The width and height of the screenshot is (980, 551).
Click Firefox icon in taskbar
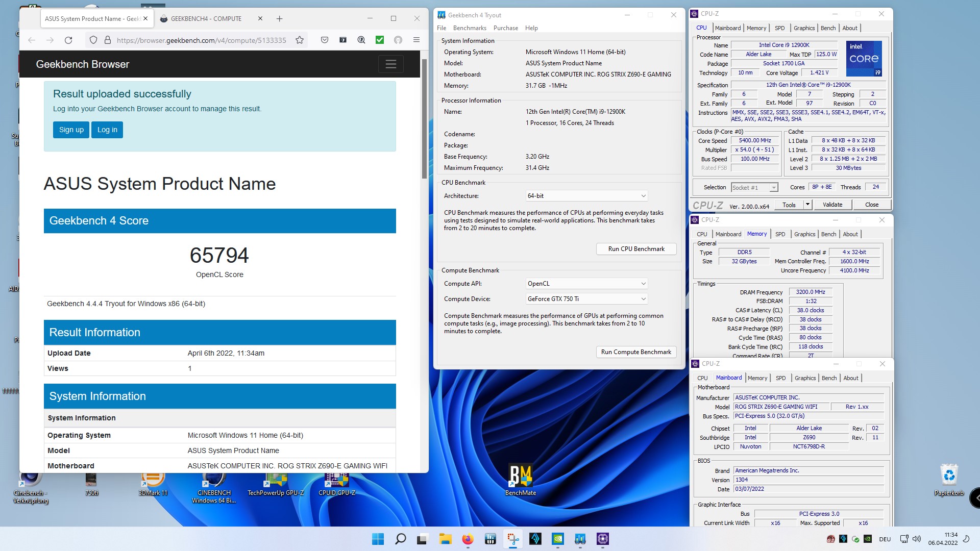coord(468,539)
